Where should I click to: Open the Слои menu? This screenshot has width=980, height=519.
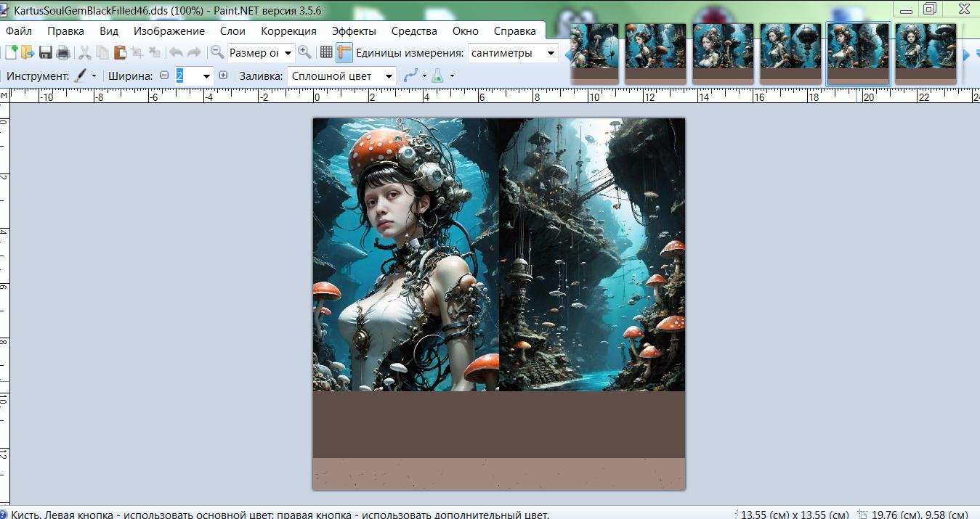coord(232,30)
